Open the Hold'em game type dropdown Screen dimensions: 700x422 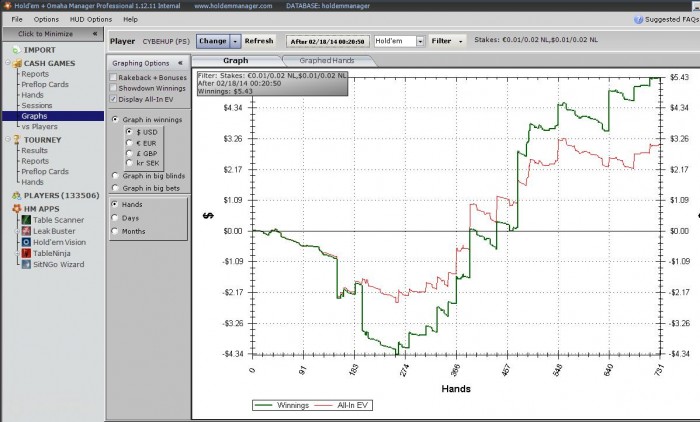tap(420, 42)
